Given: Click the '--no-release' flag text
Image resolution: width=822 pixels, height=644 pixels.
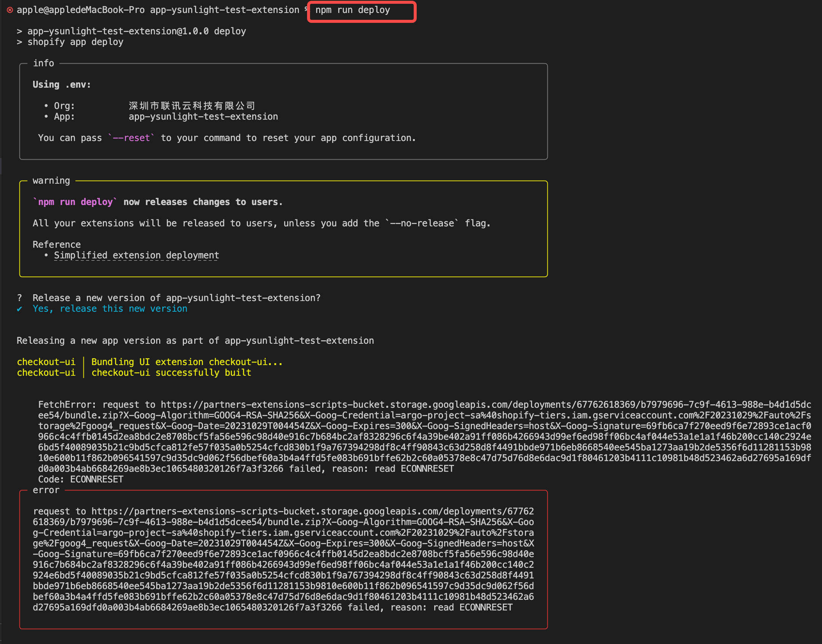Looking at the screenshot, I should [422, 223].
